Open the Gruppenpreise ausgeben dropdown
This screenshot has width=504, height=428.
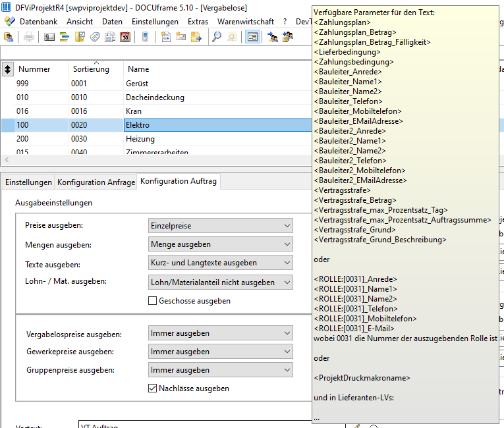pyautogui.click(x=221, y=370)
